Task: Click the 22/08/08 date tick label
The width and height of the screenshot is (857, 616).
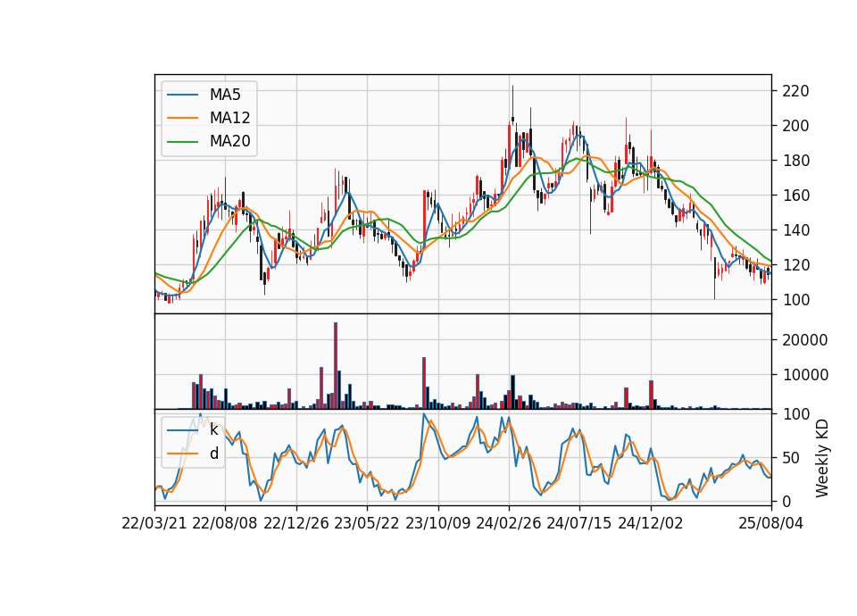Action: 225,523
